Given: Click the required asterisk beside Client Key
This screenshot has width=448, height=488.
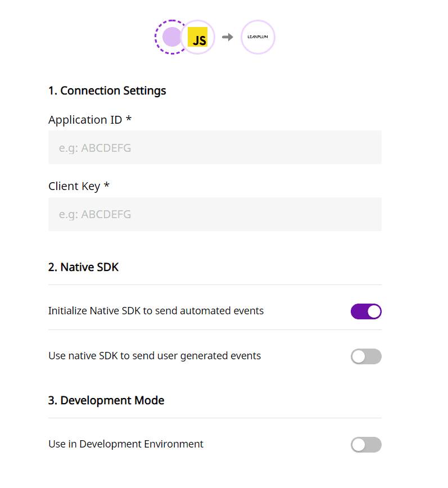Looking at the screenshot, I should (x=107, y=185).
